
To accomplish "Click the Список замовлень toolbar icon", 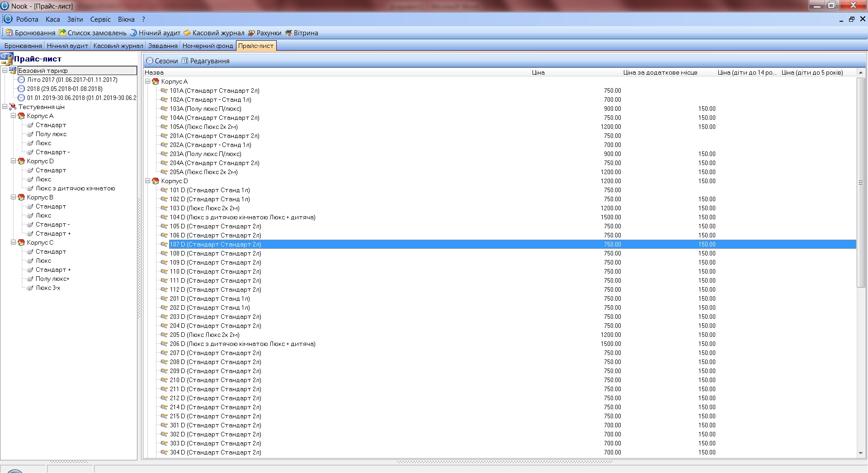I will (x=63, y=33).
